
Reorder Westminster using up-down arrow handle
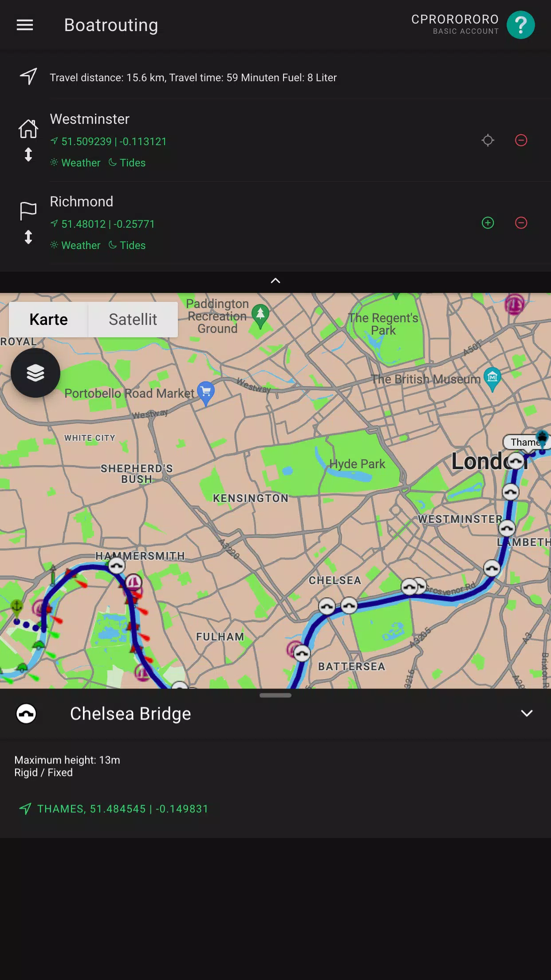tap(28, 154)
